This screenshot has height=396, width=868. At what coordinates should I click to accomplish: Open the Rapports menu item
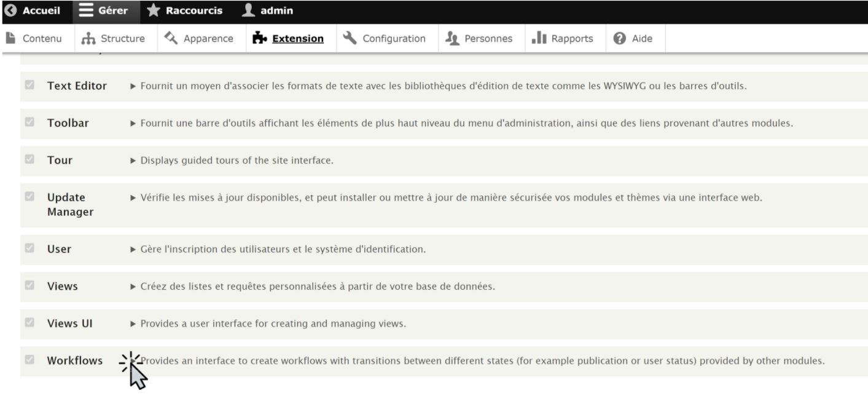click(x=563, y=38)
